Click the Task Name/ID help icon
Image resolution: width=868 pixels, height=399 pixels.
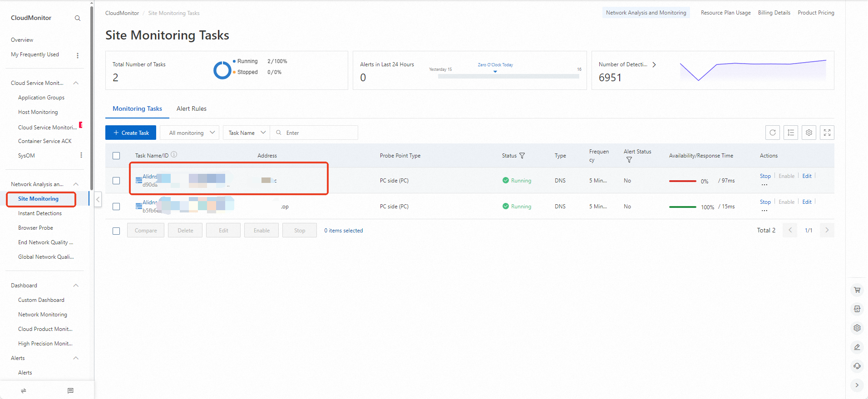(174, 155)
